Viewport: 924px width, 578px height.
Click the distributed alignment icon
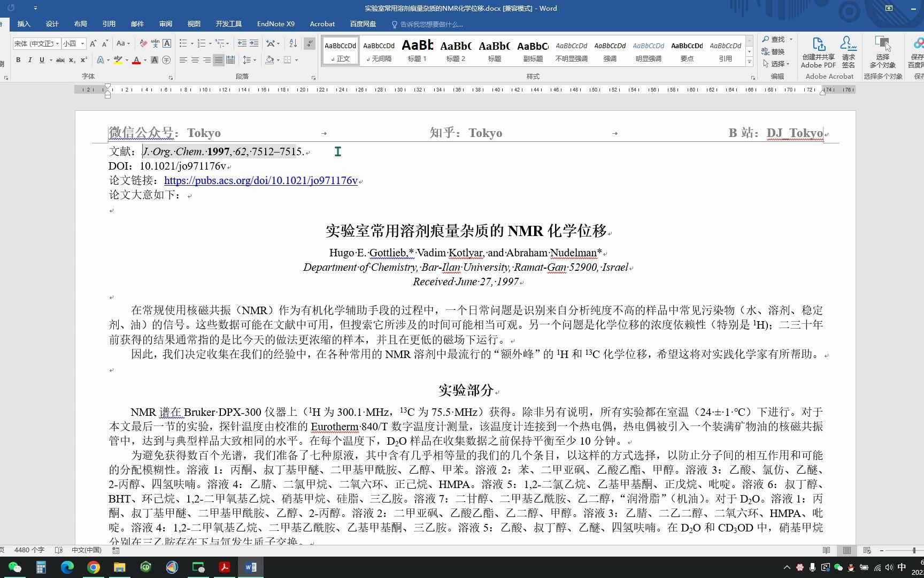coord(230,60)
